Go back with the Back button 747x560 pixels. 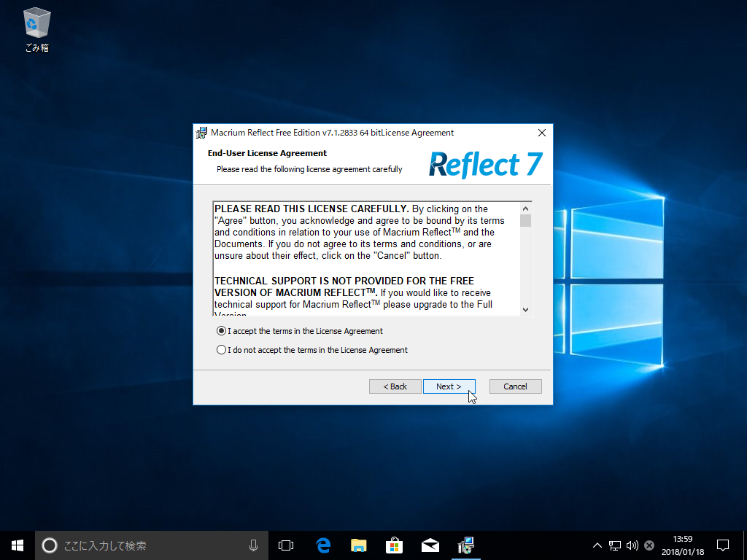[x=395, y=386]
